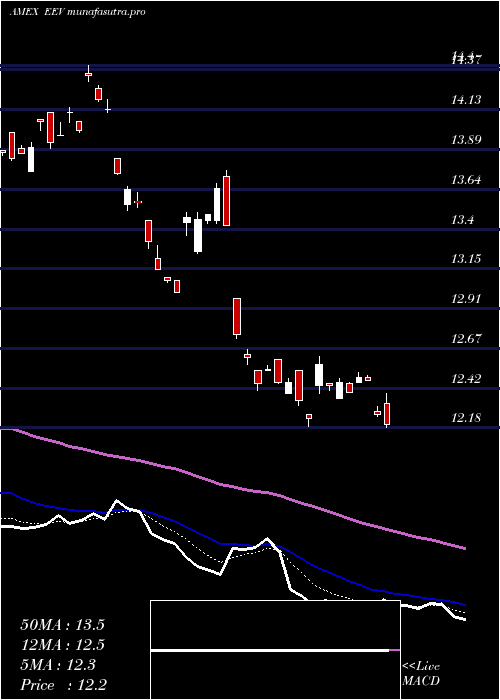Click the Price : 12.2 reading

[x=63, y=685]
